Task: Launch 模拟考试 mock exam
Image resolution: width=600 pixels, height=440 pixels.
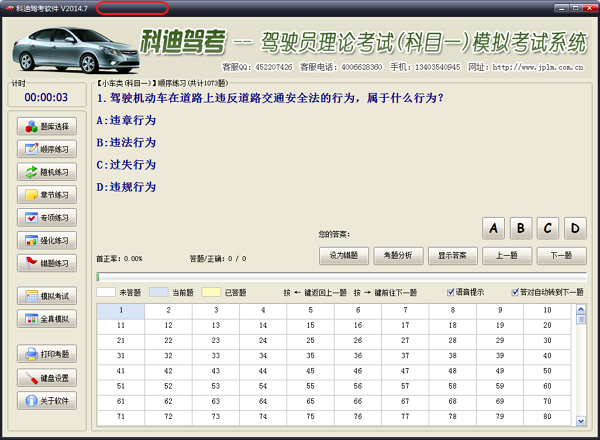Action: pos(47,297)
